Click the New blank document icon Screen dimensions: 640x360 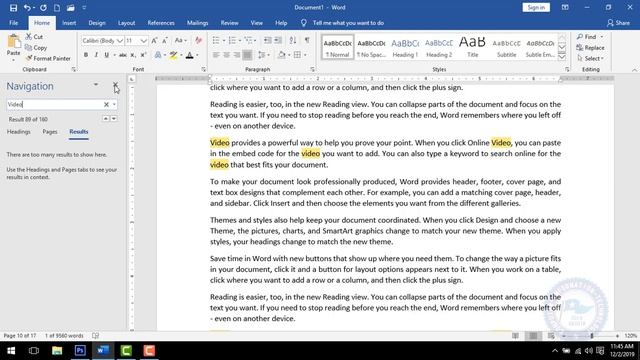(x=57, y=8)
